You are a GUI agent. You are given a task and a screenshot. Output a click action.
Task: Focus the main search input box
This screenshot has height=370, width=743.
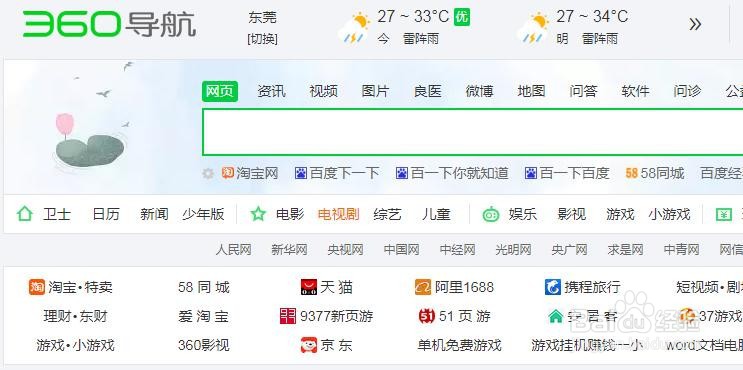pos(472,132)
